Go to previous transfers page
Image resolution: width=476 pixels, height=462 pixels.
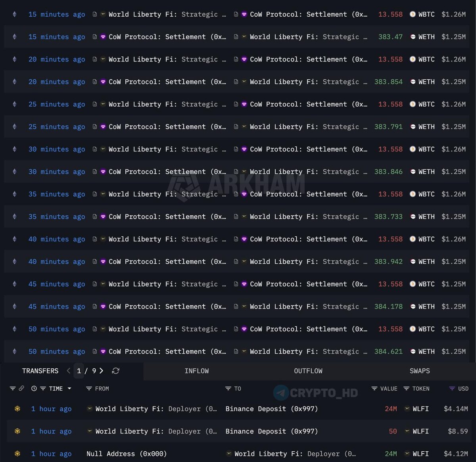point(69,371)
